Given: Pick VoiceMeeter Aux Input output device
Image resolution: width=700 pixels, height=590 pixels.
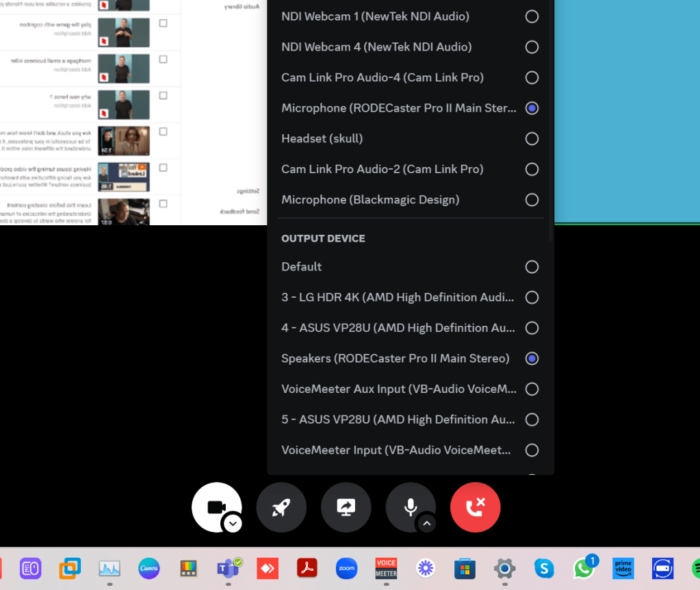Looking at the screenshot, I should coord(409,389).
